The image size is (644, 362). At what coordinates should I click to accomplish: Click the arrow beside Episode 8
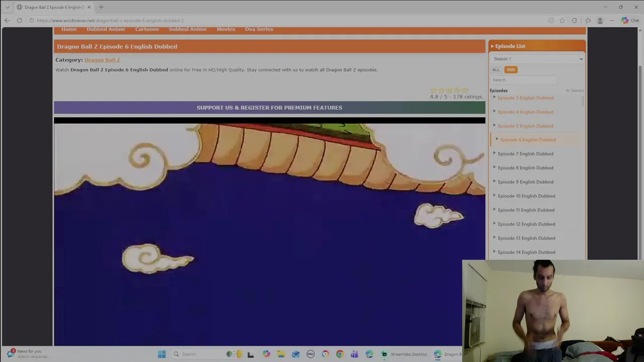tap(494, 167)
